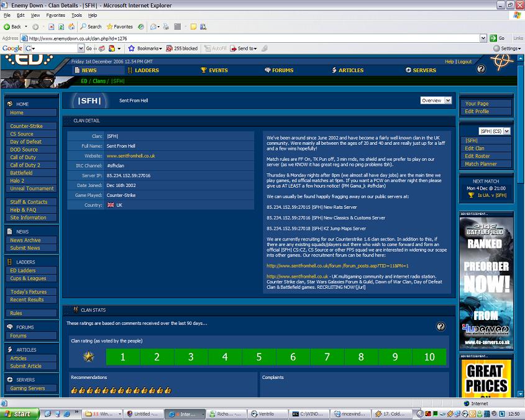
Task: Click the round help icon in the site header
Action: point(481,69)
